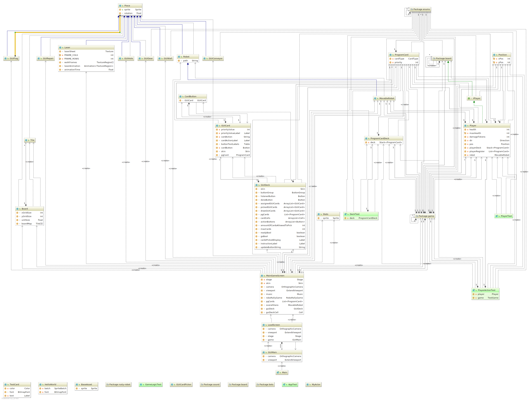Screen dimensions: 532x401
Task: Click the Package sound folder icon
Action: 202,384
